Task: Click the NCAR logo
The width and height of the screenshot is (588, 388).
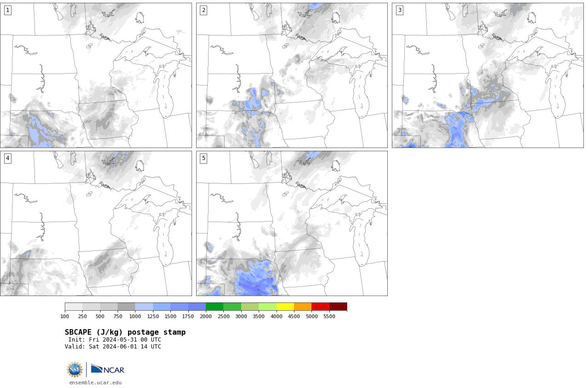Action: [x=107, y=369]
